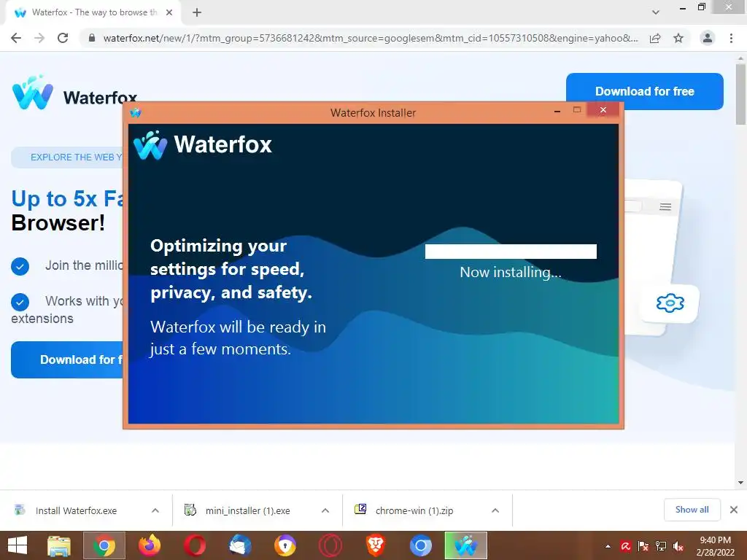Open chrome-win (1).zip download
The width and height of the screenshot is (747, 560).
pos(414,510)
